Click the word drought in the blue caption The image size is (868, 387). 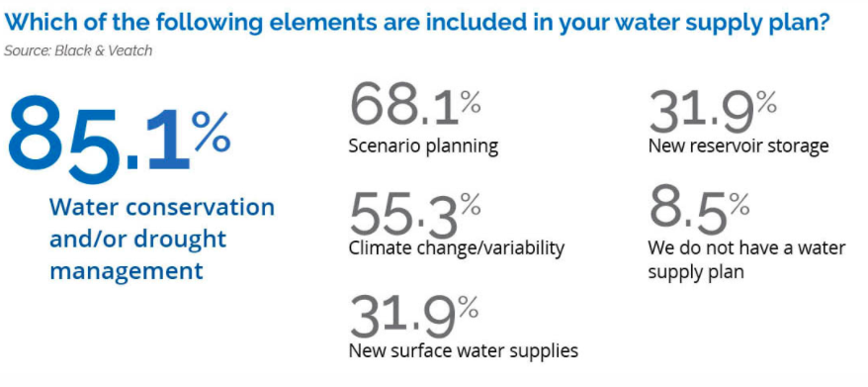(180, 240)
